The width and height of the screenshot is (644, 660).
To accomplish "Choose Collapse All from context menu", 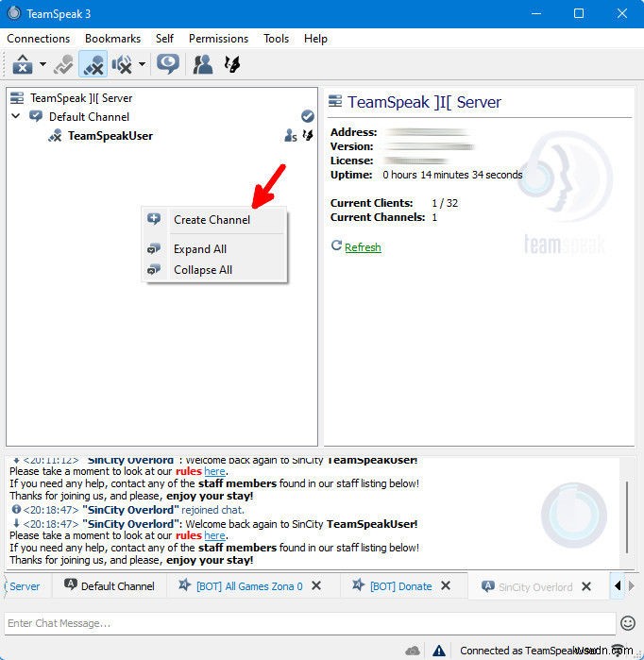I will 214,269.
